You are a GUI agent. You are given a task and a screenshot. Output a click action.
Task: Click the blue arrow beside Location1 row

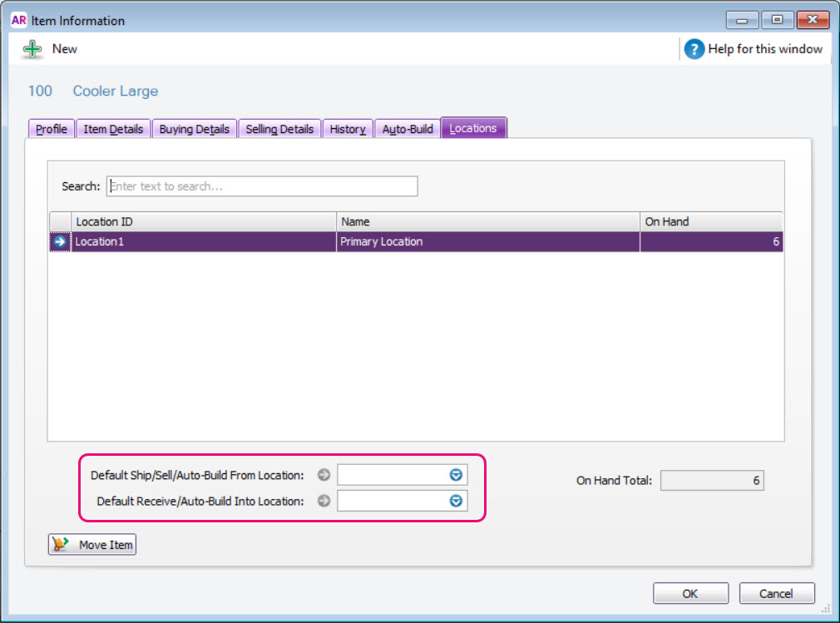click(60, 242)
